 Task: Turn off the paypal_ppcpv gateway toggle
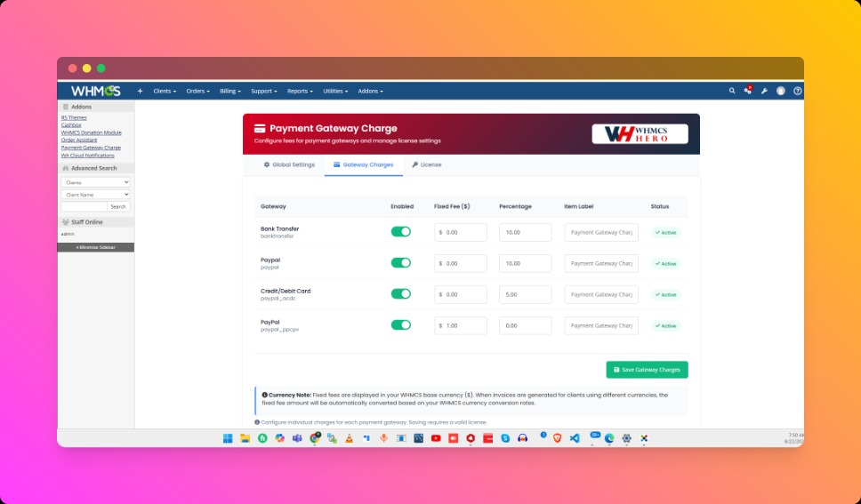click(400, 325)
